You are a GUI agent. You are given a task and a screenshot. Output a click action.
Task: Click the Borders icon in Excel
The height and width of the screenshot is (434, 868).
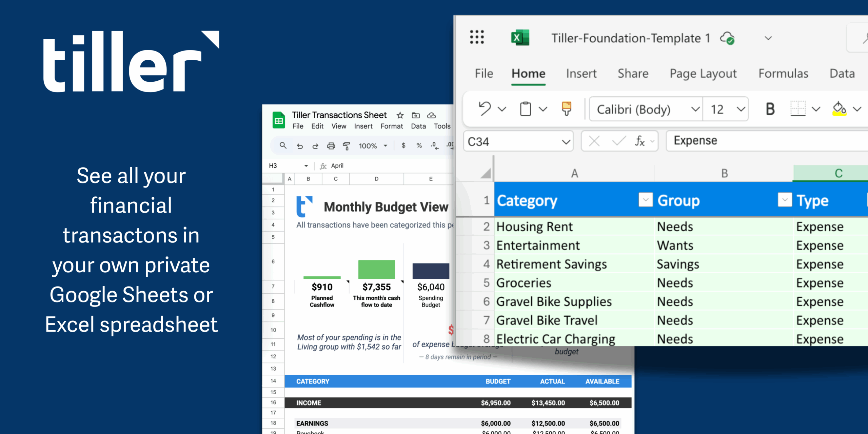point(798,109)
